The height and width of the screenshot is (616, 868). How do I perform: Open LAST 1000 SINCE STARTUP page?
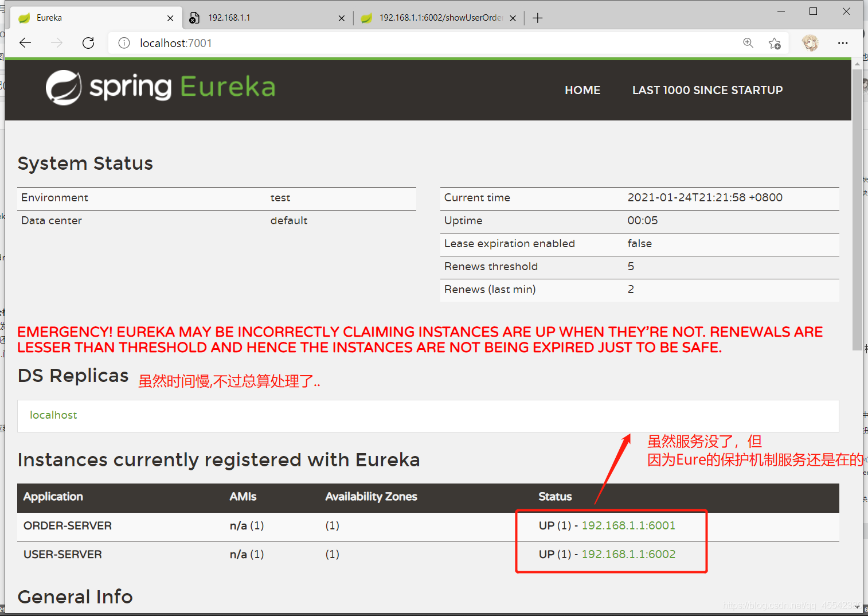click(707, 90)
